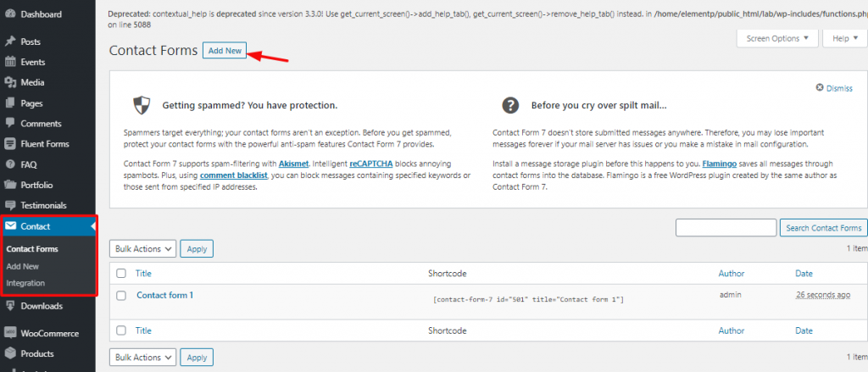The height and width of the screenshot is (372, 868).
Task: Toggle the select-all checkbox in table header
Action: (121, 274)
